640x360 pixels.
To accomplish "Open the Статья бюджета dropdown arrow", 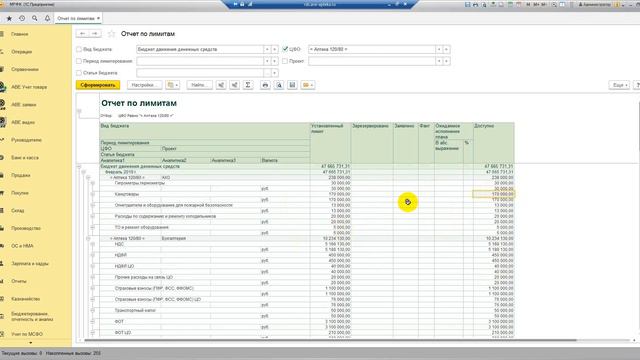I will point(274,73).
